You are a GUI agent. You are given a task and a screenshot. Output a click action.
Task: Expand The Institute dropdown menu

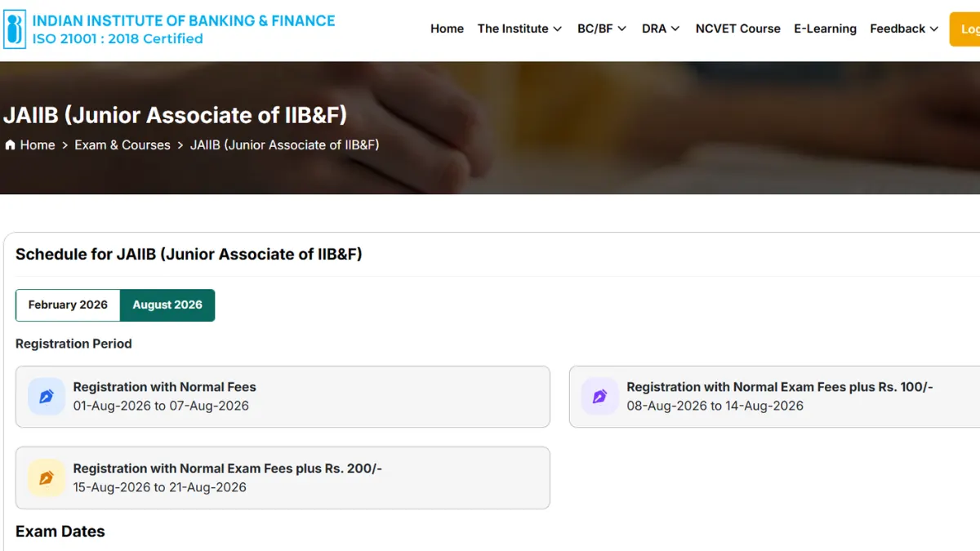(519, 29)
